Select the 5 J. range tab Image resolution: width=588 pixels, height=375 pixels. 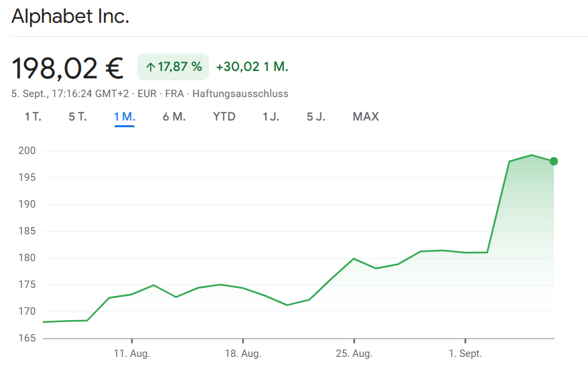[x=316, y=117]
